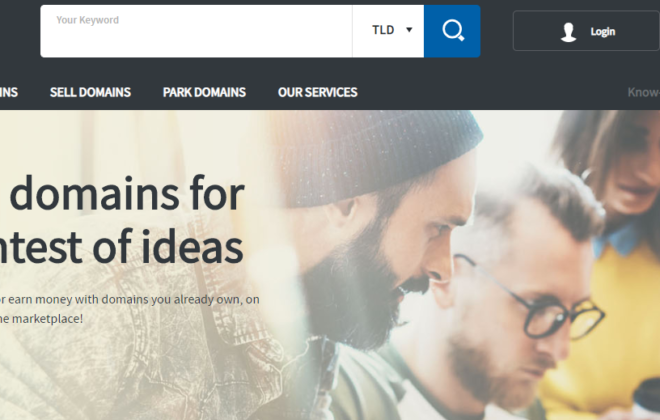Click the user silhouette icon beside Login
This screenshot has height=420, width=660.
click(568, 32)
